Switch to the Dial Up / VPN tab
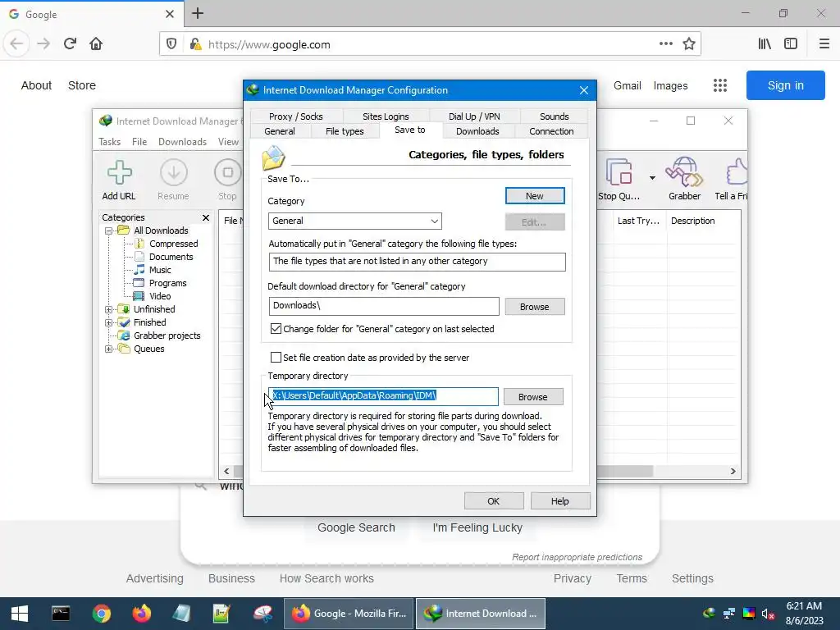The width and height of the screenshot is (840, 630). 474,116
